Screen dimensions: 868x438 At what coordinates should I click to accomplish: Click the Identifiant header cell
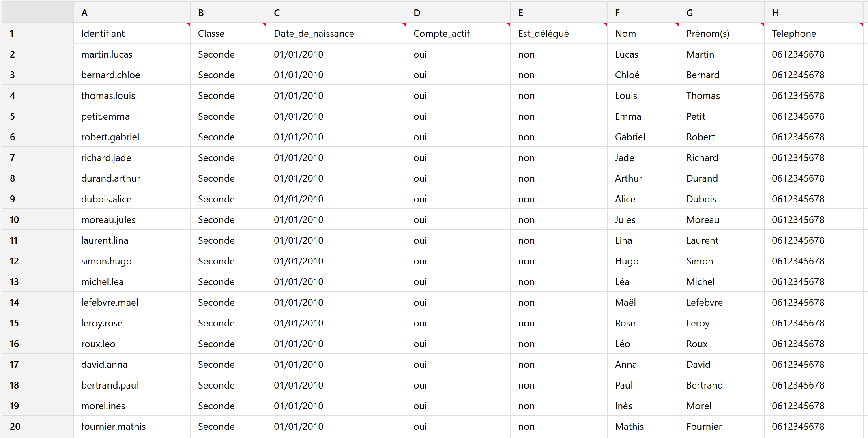tap(132, 33)
